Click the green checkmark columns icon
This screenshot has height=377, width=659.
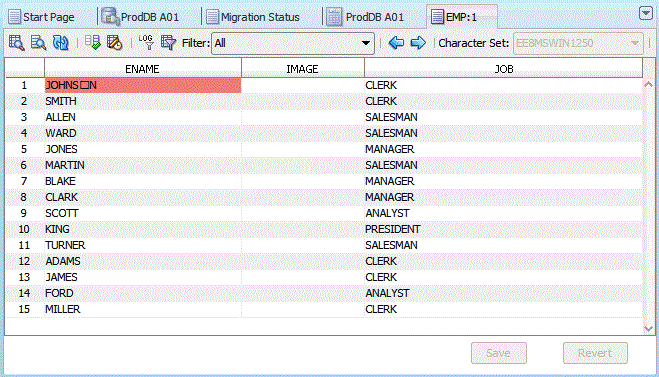coord(92,43)
